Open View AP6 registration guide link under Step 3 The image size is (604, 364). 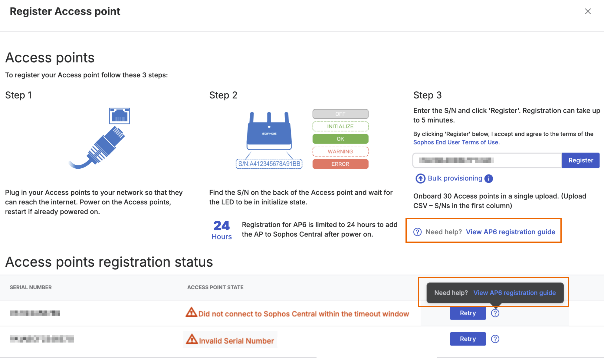510,232
